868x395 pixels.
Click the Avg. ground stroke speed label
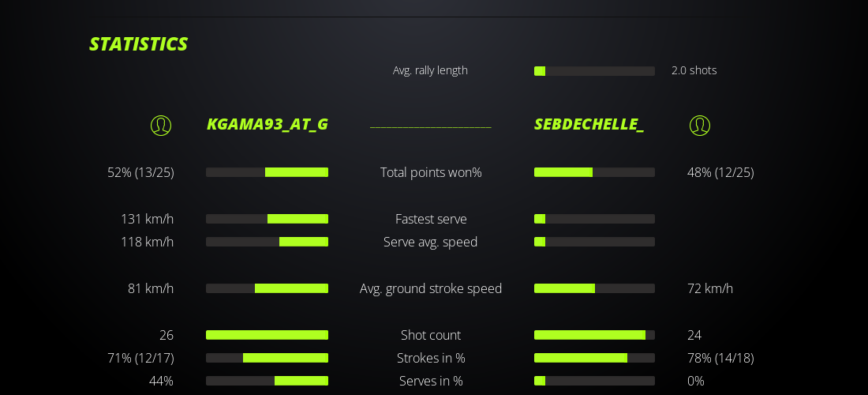click(x=431, y=288)
